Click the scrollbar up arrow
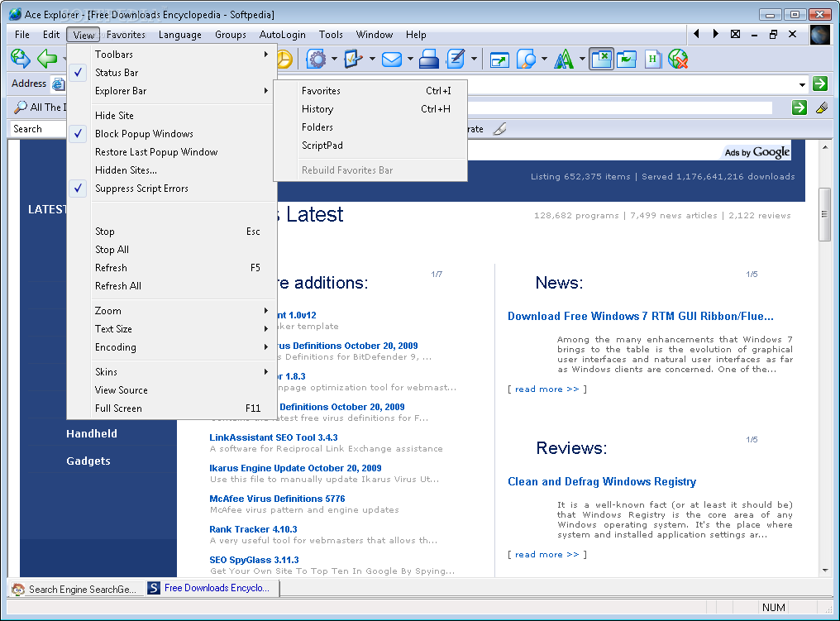This screenshot has height=621, width=840. pyautogui.click(x=825, y=146)
